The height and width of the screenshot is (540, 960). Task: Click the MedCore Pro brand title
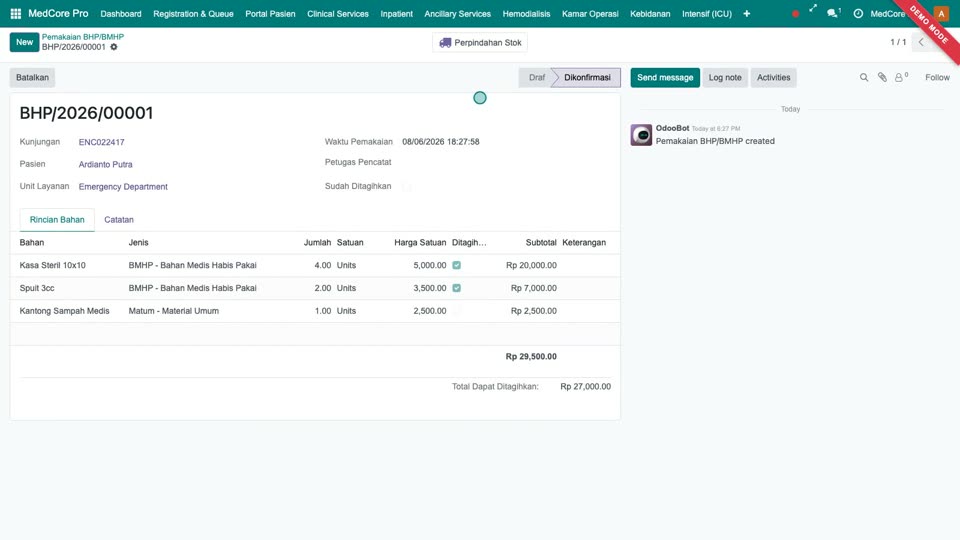tap(58, 13)
